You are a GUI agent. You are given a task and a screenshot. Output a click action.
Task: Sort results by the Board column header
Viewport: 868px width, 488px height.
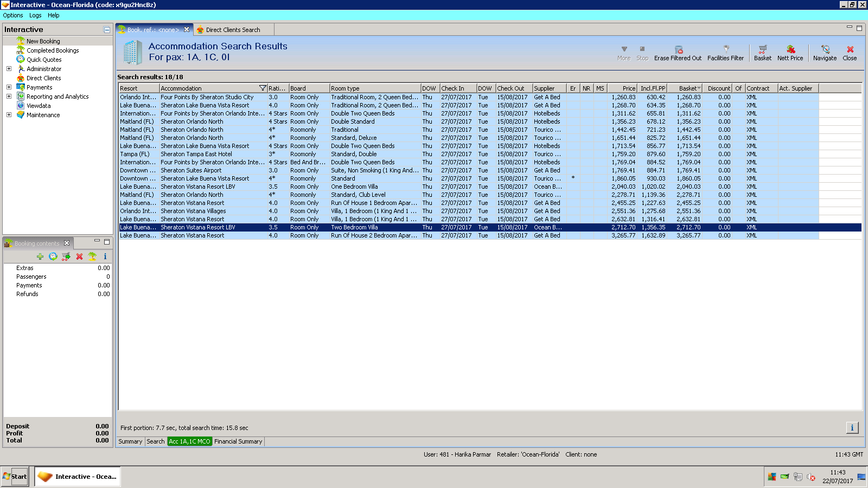(x=309, y=88)
